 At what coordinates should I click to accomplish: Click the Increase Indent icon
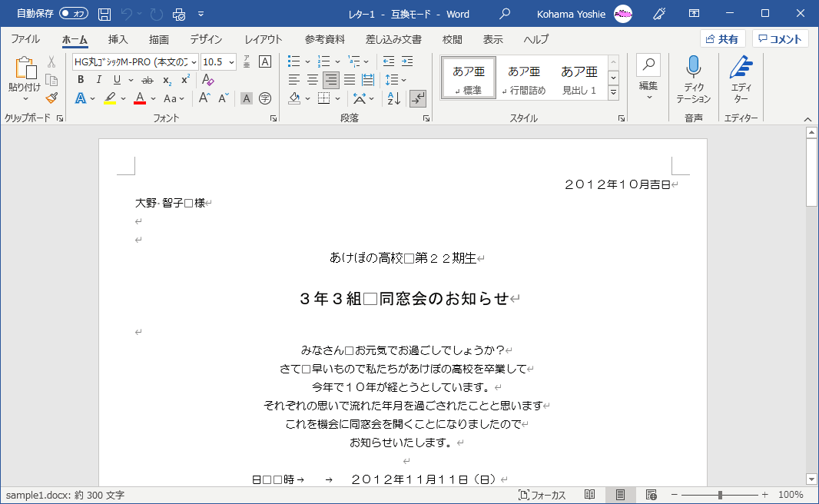click(407, 61)
